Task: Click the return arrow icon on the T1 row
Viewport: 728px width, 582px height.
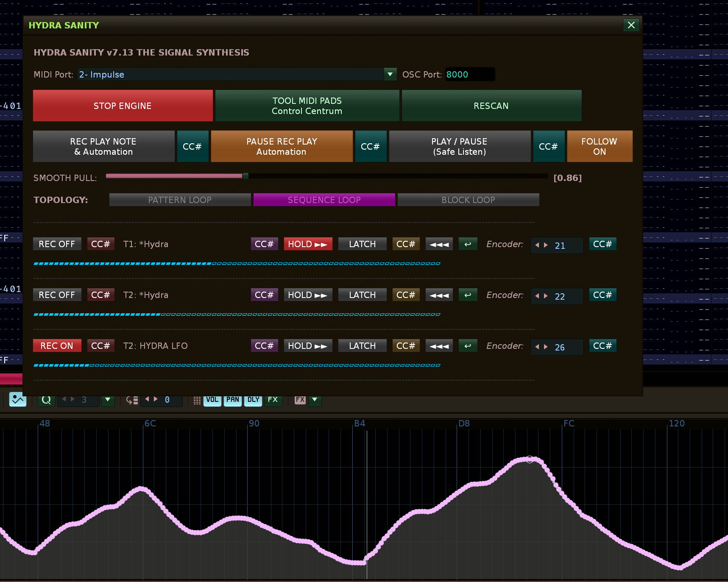Action: (x=468, y=244)
